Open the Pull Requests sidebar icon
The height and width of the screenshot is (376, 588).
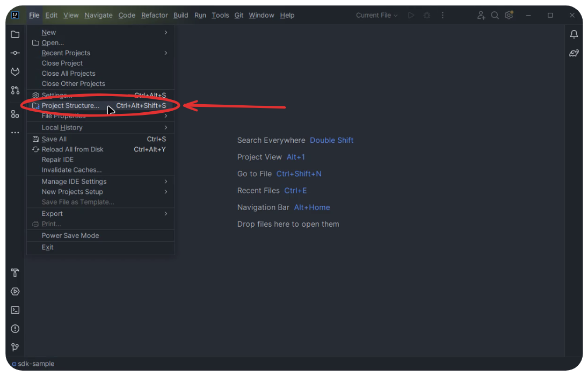point(15,90)
